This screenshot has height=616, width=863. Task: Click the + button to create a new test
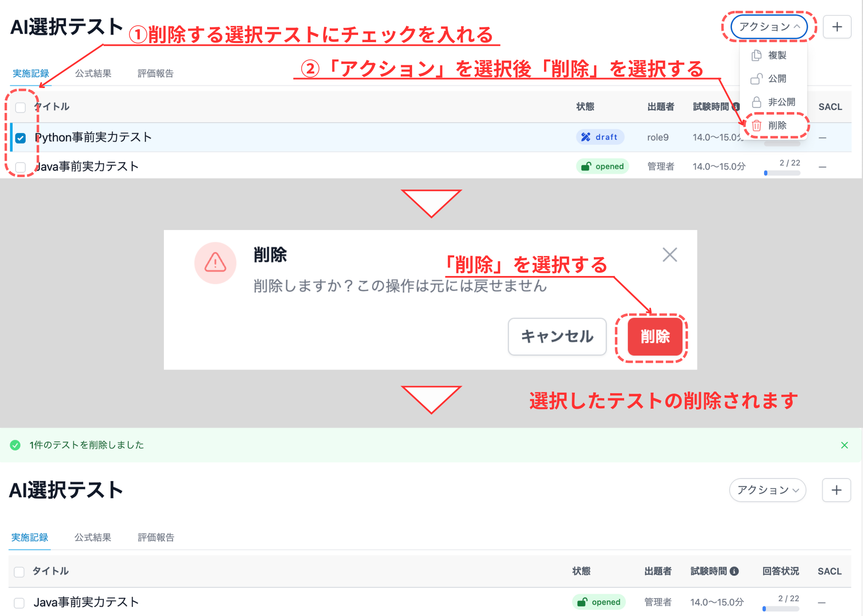click(837, 27)
